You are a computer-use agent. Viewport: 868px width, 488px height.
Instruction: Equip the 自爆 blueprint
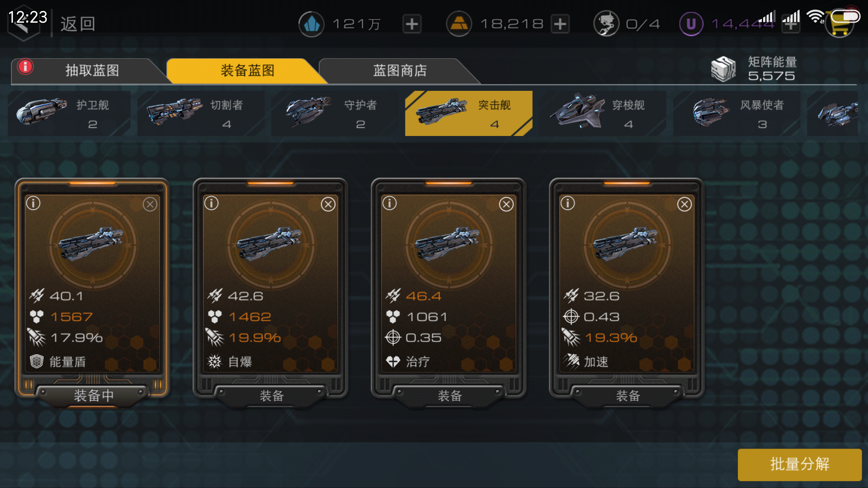[x=271, y=396]
